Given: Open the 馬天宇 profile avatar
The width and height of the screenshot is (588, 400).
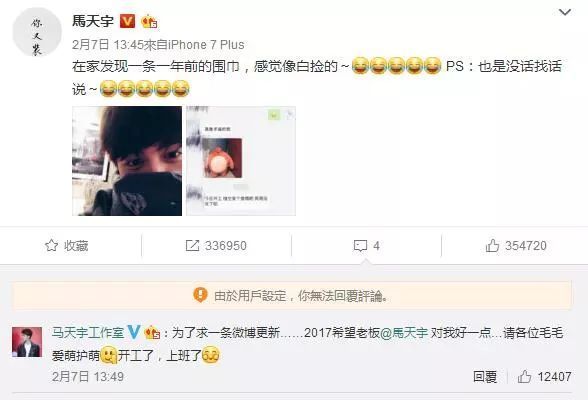Looking at the screenshot, I should pyautogui.click(x=37, y=32).
